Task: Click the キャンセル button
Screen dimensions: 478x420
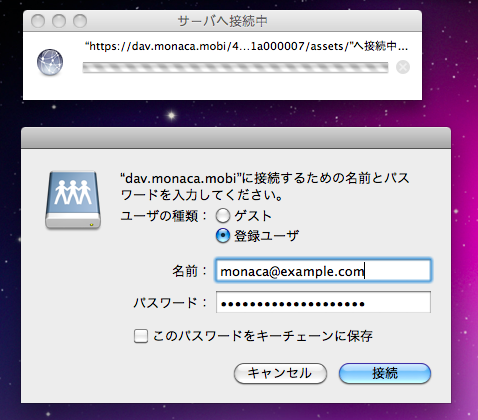Action: 280,373
